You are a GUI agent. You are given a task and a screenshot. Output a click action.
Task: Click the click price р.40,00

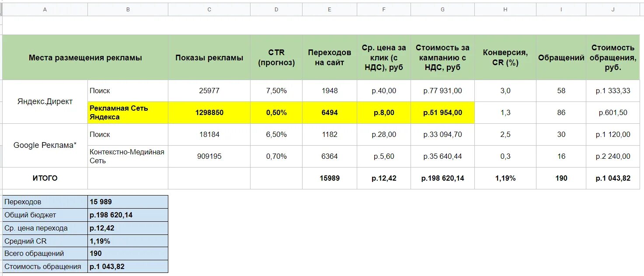pos(384,91)
